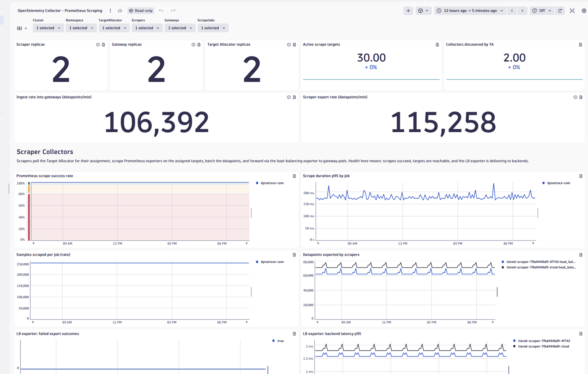This screenshot has width=588, height=374.
Task: Pan Datapoints exported chart right arrow
Action: (493, 322)
